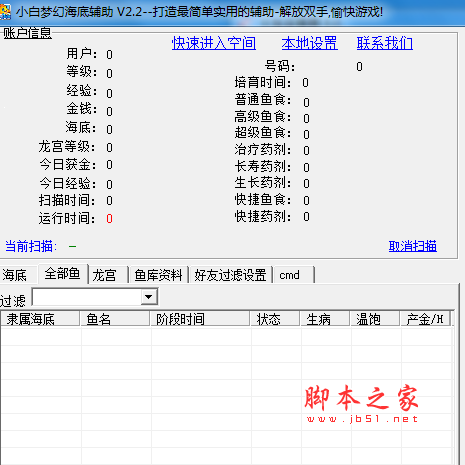
Task: Click the 账户信息 group title
Action: (x=27, y=33)
